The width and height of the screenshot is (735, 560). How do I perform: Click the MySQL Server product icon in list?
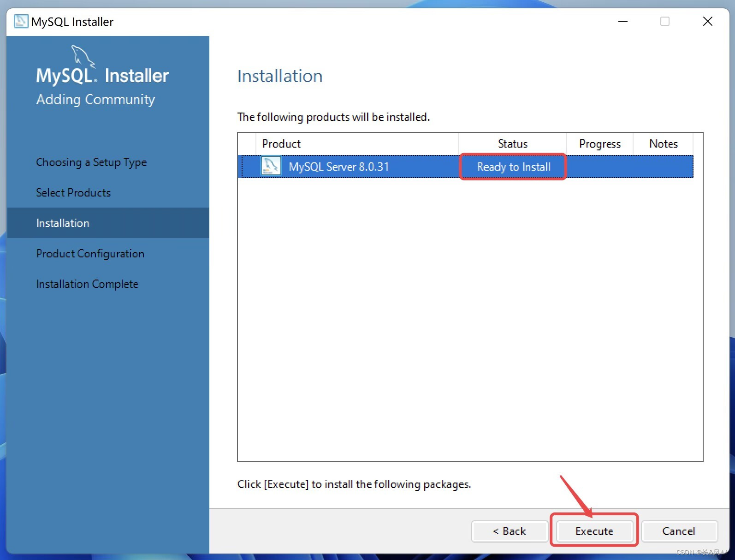click(271, 166)
